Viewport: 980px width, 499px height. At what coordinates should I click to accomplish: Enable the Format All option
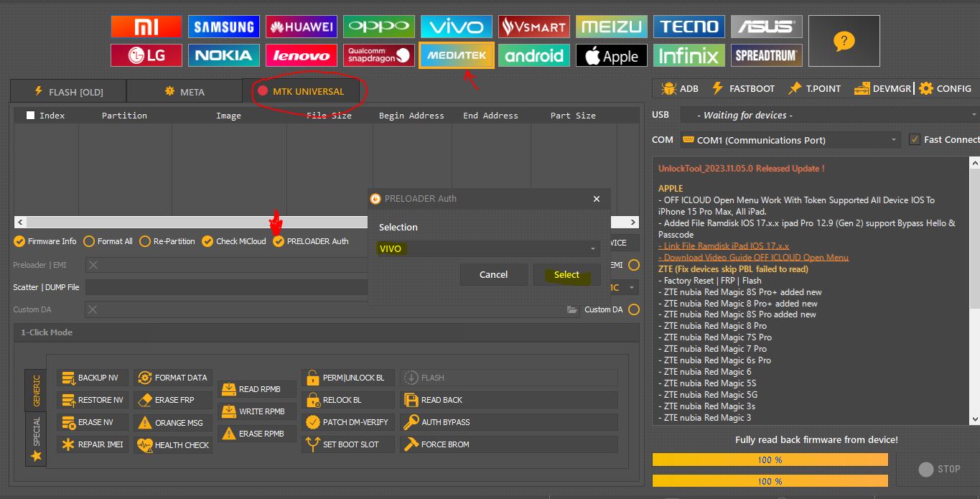(x=108, y=241)
